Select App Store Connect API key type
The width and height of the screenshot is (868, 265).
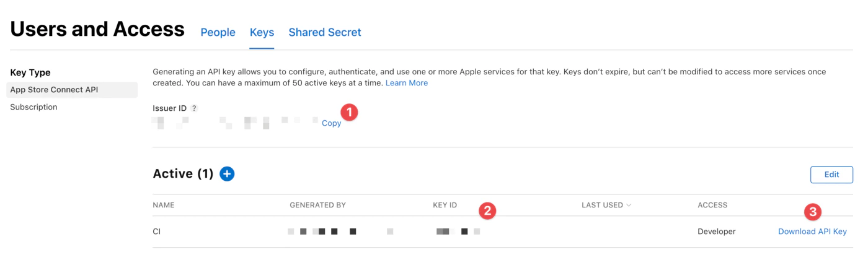click(54, 90)
